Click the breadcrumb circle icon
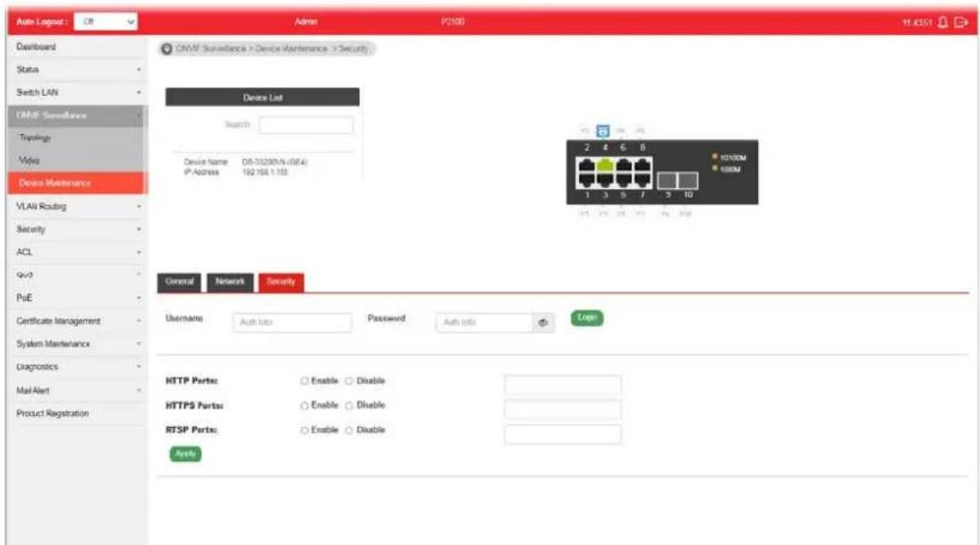This screenshot has height=545, width=980. [166, 48]
